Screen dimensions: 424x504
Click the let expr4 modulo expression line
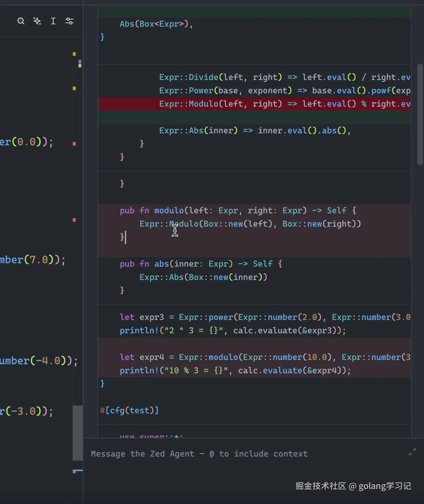(x=265, y=357)
